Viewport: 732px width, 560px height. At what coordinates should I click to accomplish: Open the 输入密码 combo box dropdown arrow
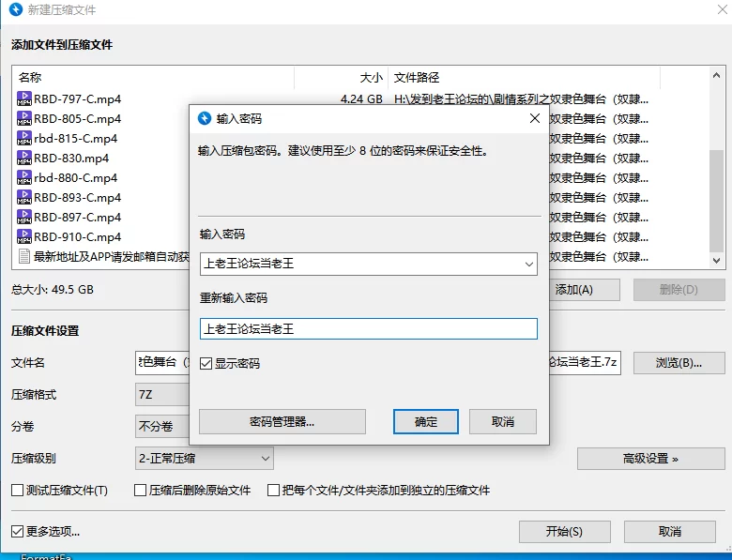[529, 265]
